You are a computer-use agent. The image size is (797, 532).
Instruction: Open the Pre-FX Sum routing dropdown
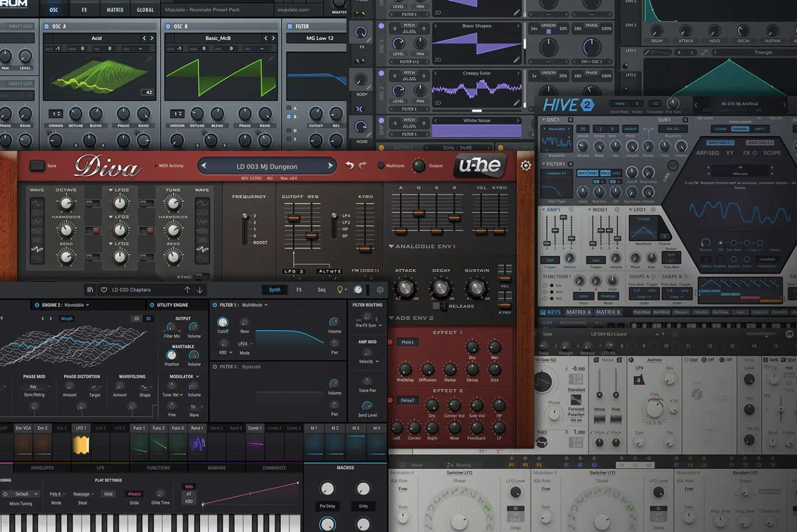click(369, 325)
